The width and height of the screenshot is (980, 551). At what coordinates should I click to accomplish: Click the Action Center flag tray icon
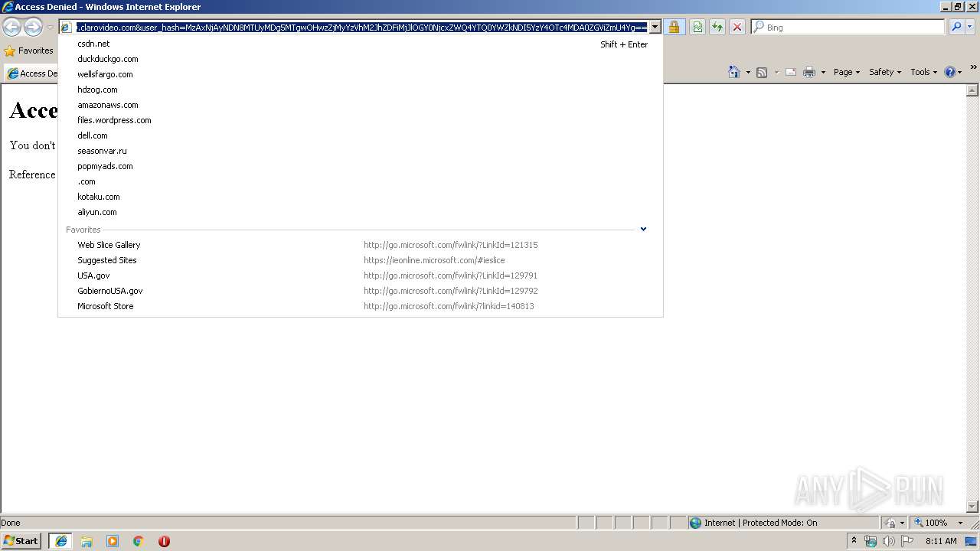coord(907,541)
